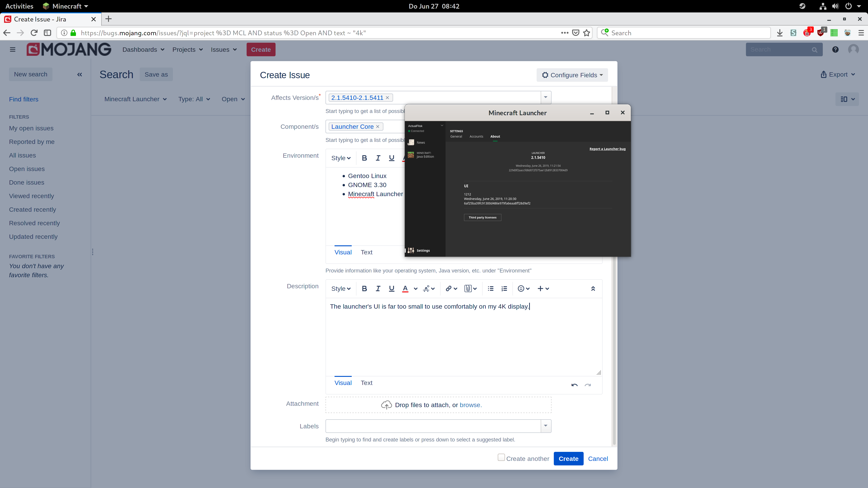Remove the 2.1.5410-2.1.5411 version tag
Screen dimensions: 868x488
click(x=387, y=98)
